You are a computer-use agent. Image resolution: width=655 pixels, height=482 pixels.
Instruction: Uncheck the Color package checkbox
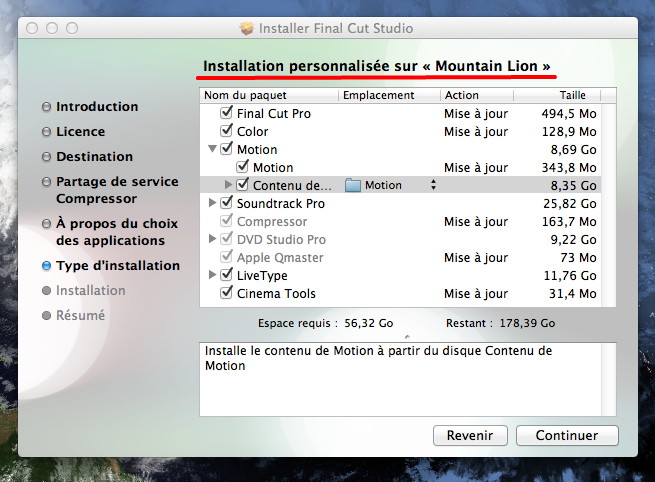226,131
